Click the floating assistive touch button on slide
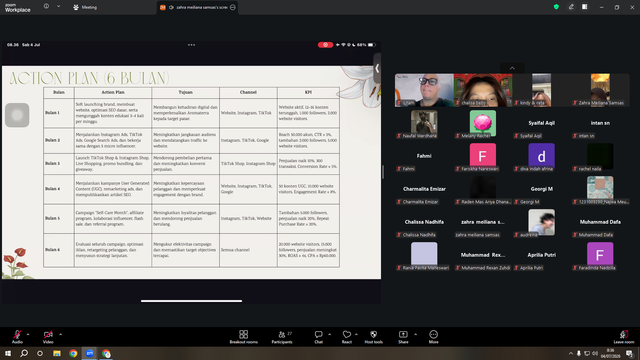640x360 pixels. click(x=17, y=115)
